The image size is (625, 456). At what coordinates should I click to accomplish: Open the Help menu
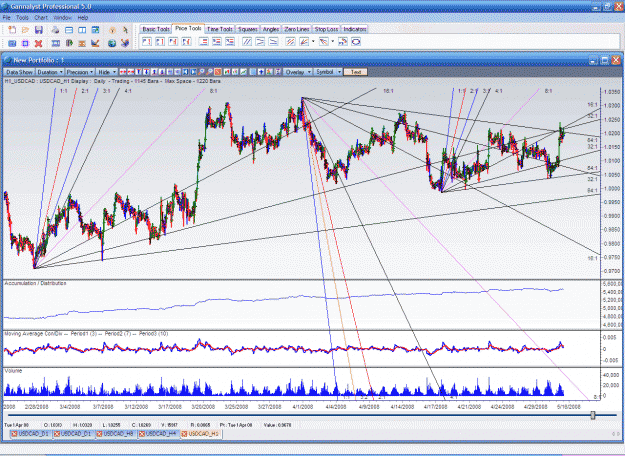(x=83, y=18)
